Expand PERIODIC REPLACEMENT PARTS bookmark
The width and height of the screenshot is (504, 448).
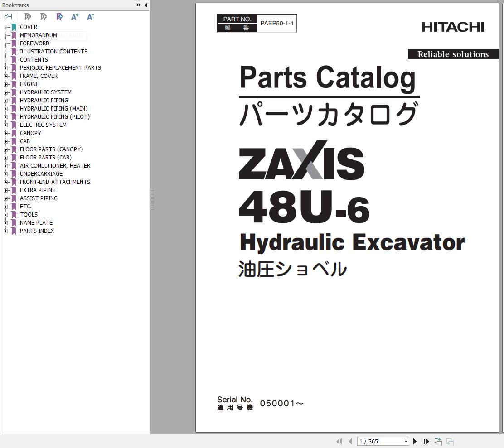[x=5, y=68]
